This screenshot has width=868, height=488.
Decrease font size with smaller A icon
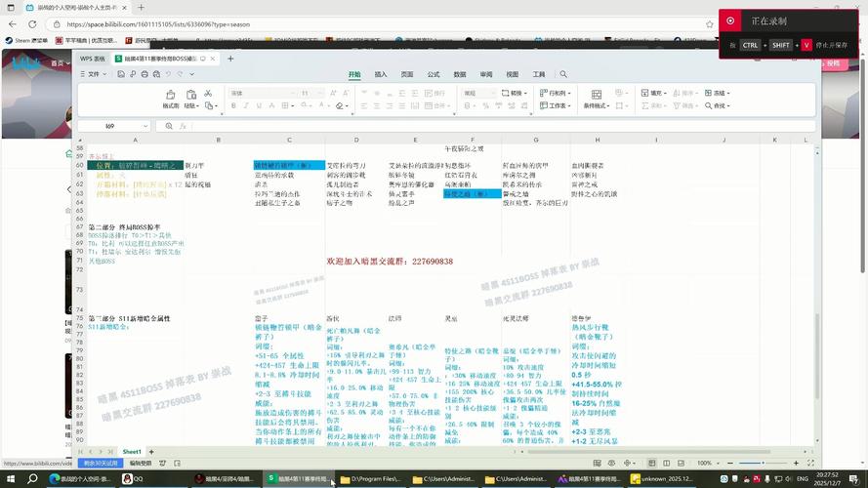pyautogui.click(x=346, y=93)
